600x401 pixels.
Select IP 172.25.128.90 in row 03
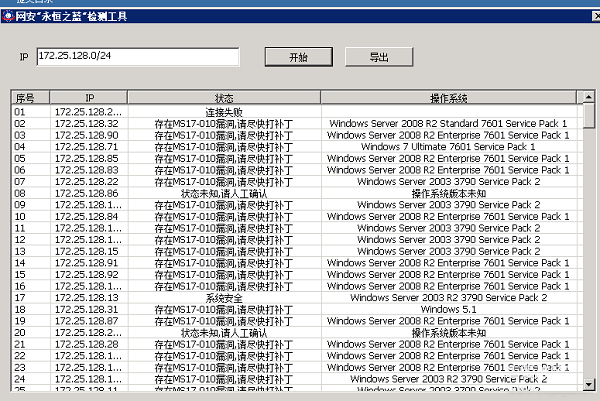click(87, 135)
